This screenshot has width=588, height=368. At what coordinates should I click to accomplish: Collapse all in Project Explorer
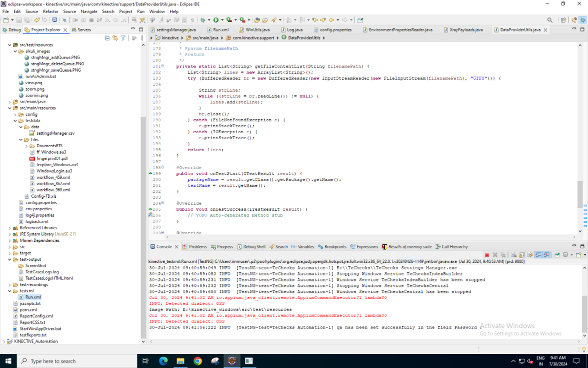(107, 38)
